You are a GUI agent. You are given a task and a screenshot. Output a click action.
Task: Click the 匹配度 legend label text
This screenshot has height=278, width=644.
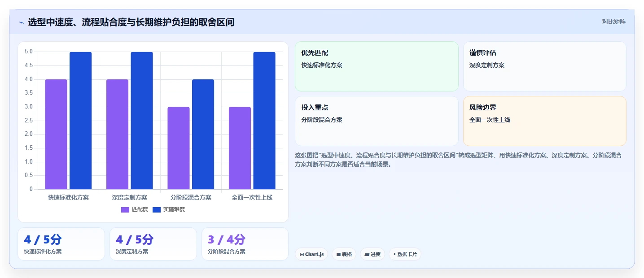pyautogui.click(x=140, y=209)
